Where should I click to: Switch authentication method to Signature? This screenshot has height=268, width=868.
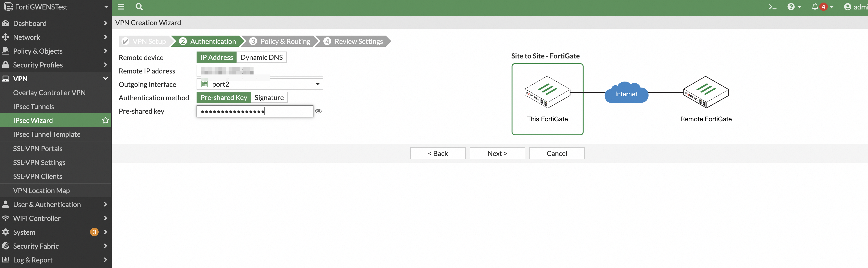click(269, 98)
